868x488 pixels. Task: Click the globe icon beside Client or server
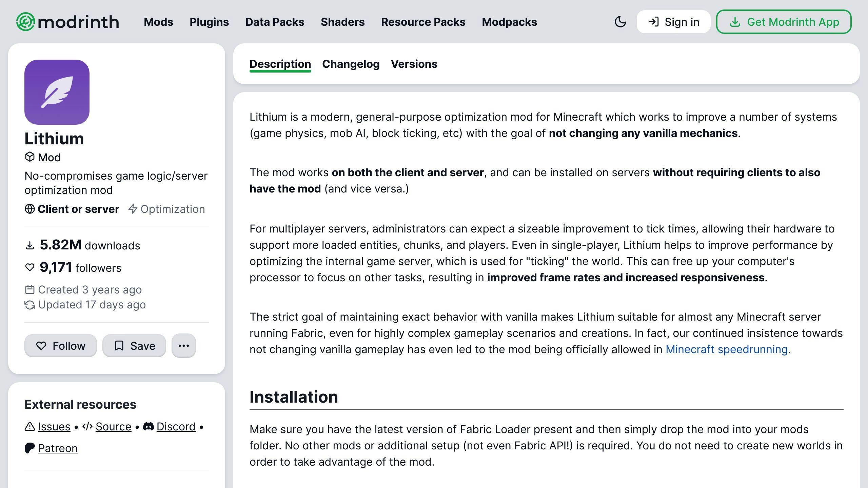tap(30, 209)
